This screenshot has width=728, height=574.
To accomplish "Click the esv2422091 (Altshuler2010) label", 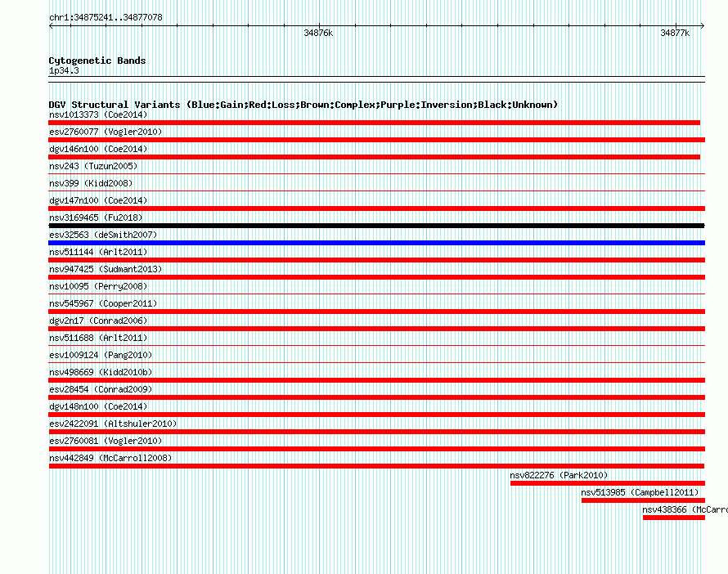I will click(113, 424).
